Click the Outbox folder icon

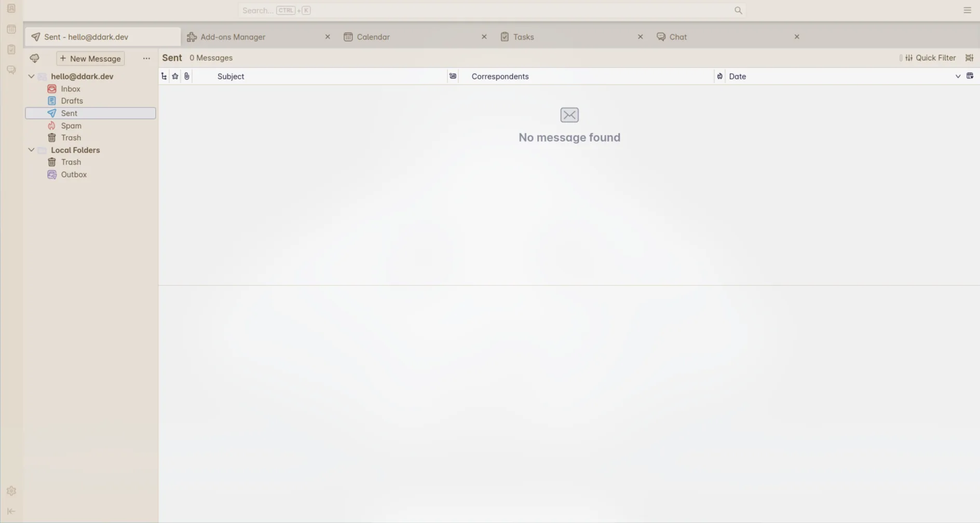coord(52,174)
